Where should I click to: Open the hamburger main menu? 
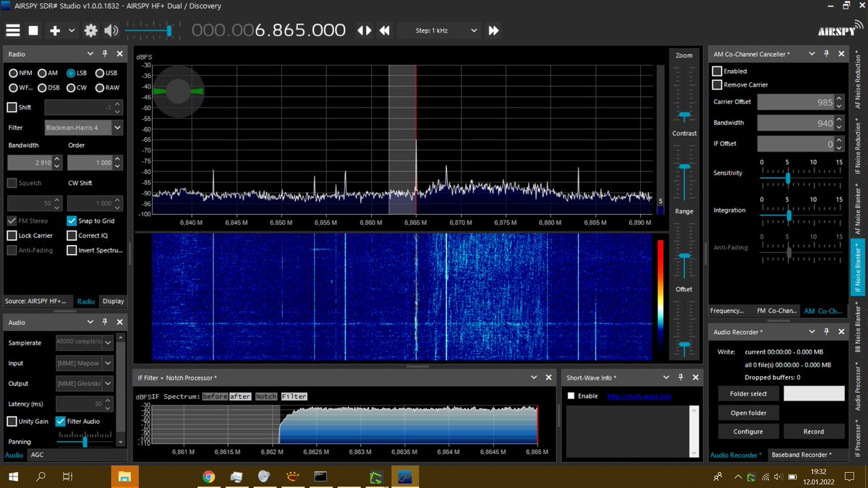click(13, 30)
